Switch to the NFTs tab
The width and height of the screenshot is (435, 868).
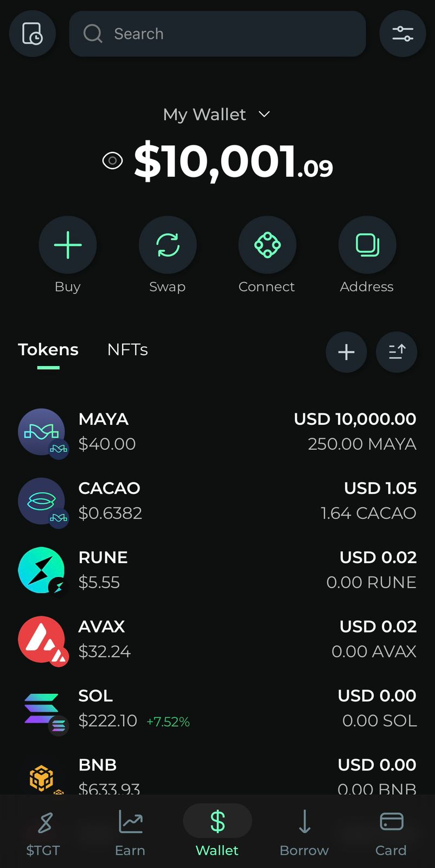[127, 350]
